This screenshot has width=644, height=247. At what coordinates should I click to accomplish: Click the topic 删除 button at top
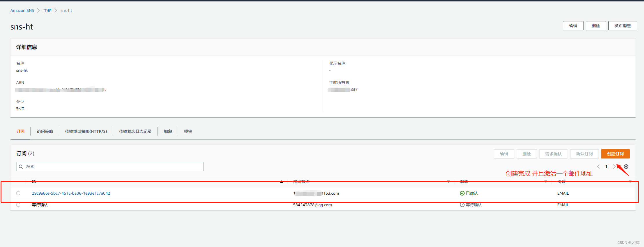coord(596,26)
